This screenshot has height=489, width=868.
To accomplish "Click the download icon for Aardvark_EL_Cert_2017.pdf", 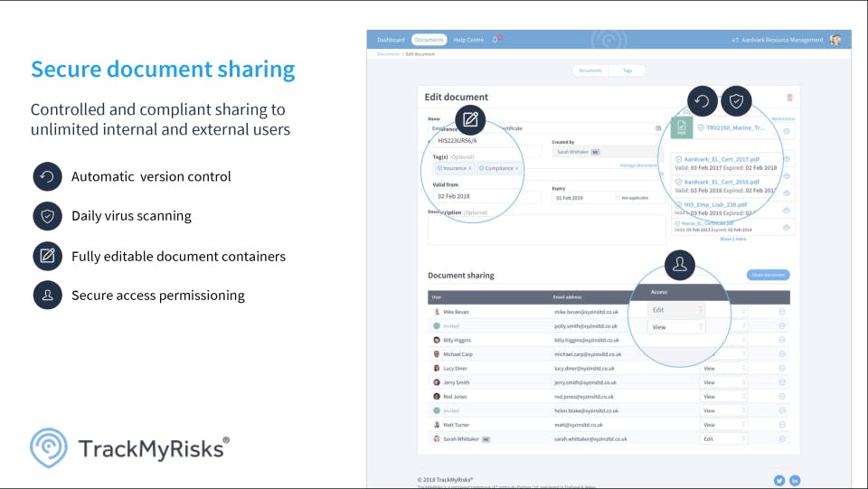I will click(x=787, y=159).
